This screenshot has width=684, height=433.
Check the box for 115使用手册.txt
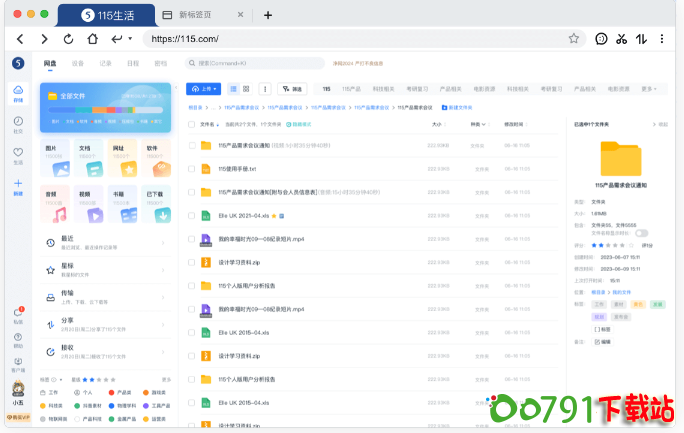point(192,169)
